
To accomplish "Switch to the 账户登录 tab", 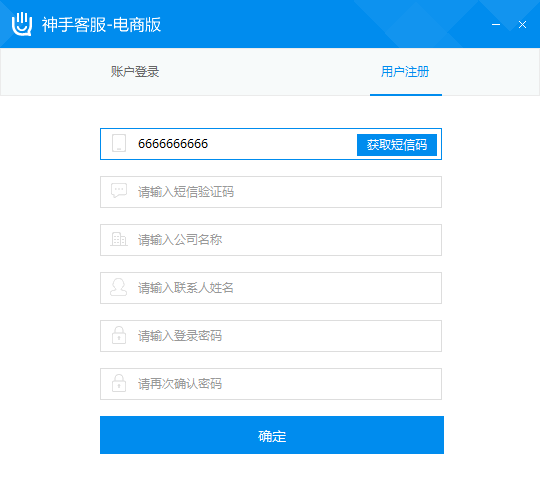I will [x=135, y=72].
